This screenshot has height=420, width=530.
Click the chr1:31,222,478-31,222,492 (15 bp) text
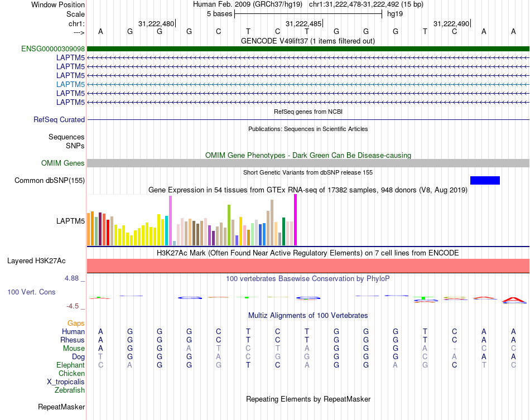(x=366, y=4)
